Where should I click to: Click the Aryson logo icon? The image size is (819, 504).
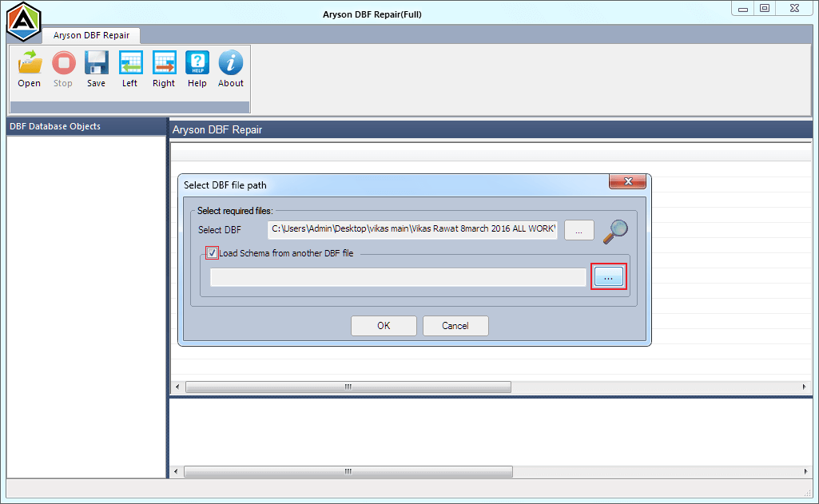[x=23, y=22]
